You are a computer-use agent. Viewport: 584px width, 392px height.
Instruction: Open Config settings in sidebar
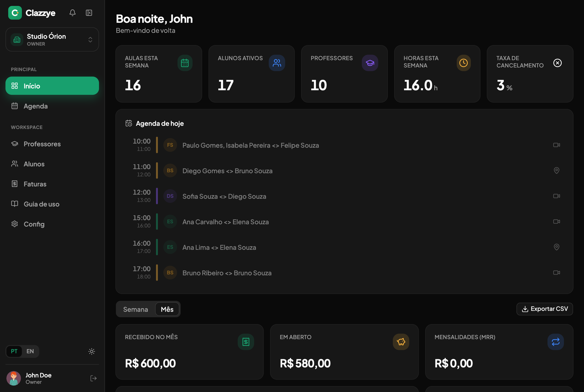pos(52,224)
